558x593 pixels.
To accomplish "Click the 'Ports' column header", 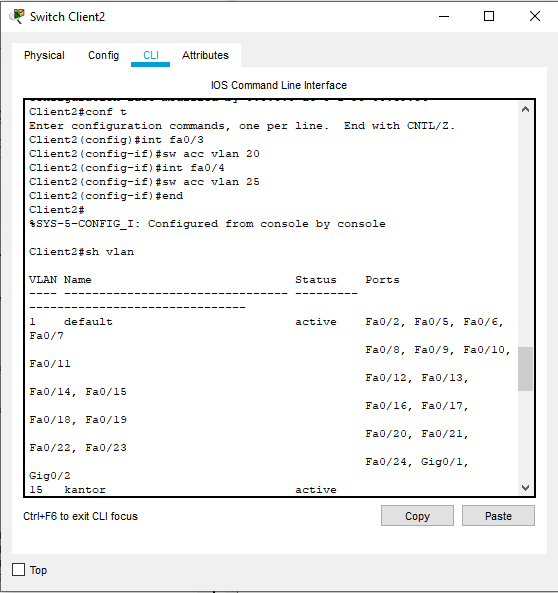I will [382, 280].
